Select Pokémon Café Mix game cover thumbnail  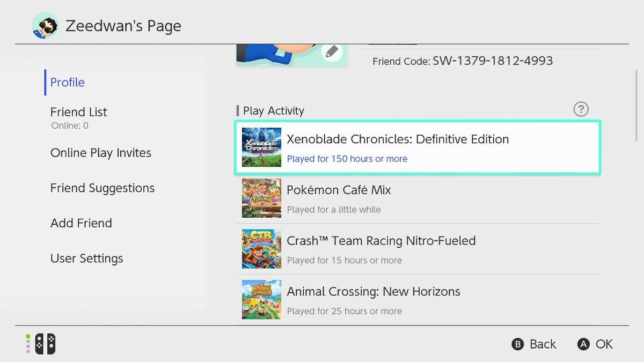[x=261, y=198]
